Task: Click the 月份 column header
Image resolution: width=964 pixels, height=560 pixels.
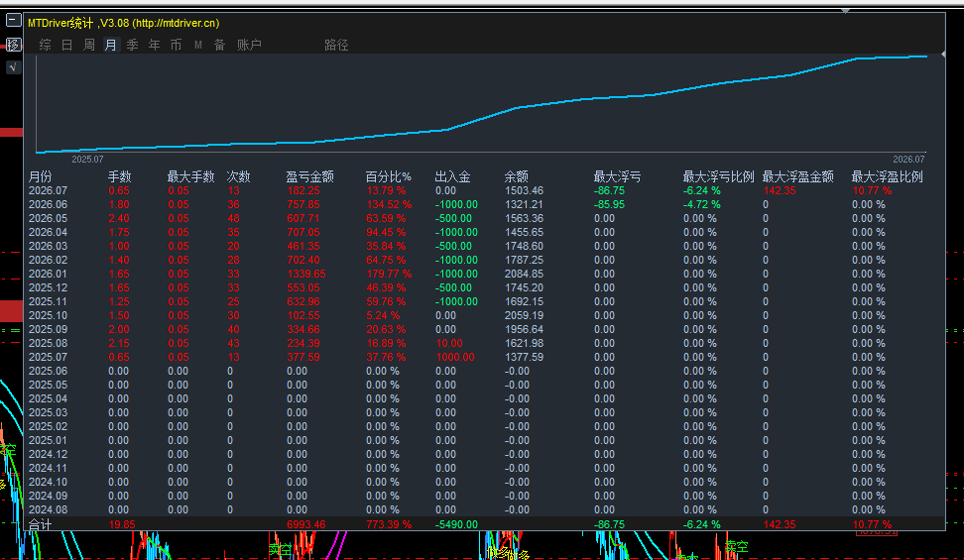Action: tap(40, 177)
